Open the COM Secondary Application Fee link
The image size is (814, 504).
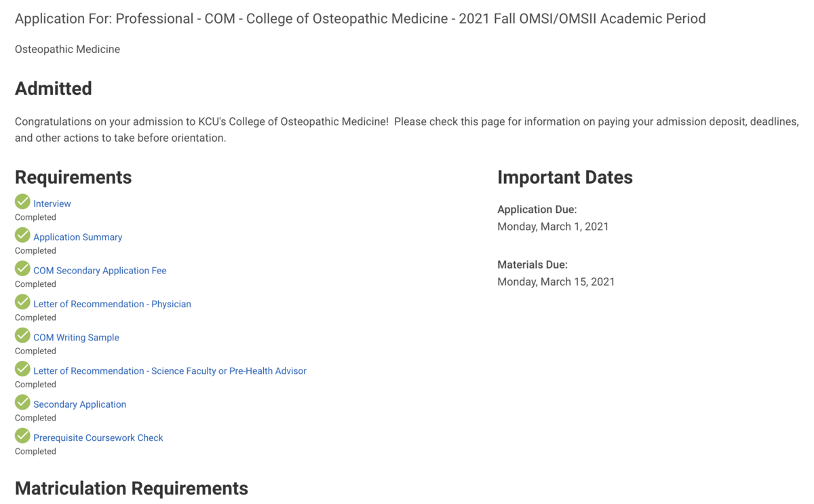click(100, 270)
